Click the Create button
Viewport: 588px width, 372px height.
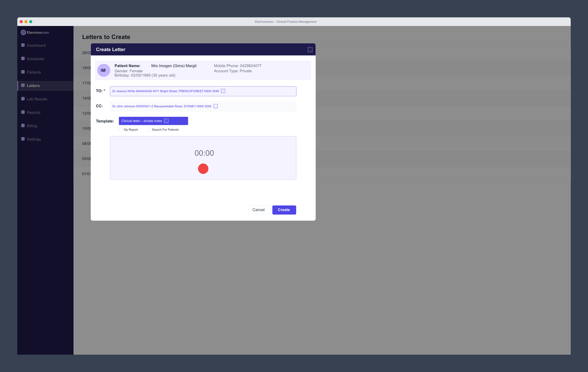pyautogui.click(x=284, y=210)
